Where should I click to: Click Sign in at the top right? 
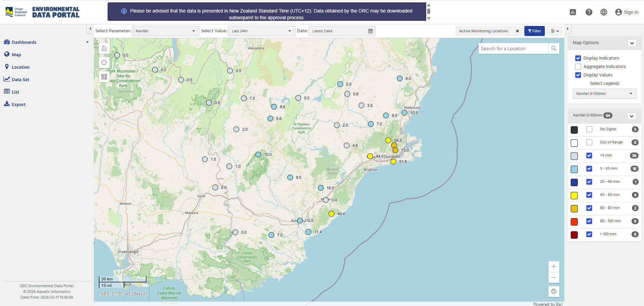click(x=630, y=12)
